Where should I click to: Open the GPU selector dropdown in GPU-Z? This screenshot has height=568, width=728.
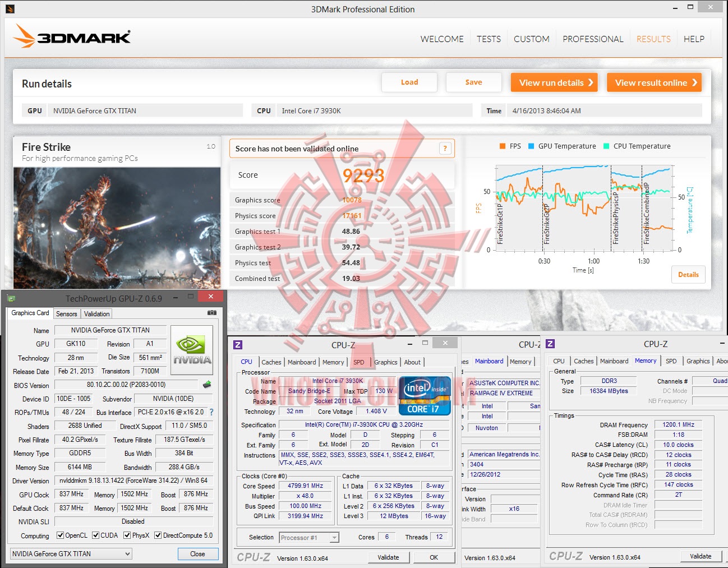click(71, 554)
